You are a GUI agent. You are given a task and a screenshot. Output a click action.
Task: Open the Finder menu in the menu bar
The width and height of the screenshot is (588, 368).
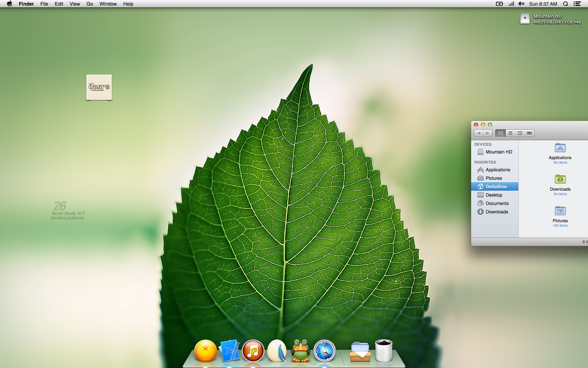tap(26, 4)
